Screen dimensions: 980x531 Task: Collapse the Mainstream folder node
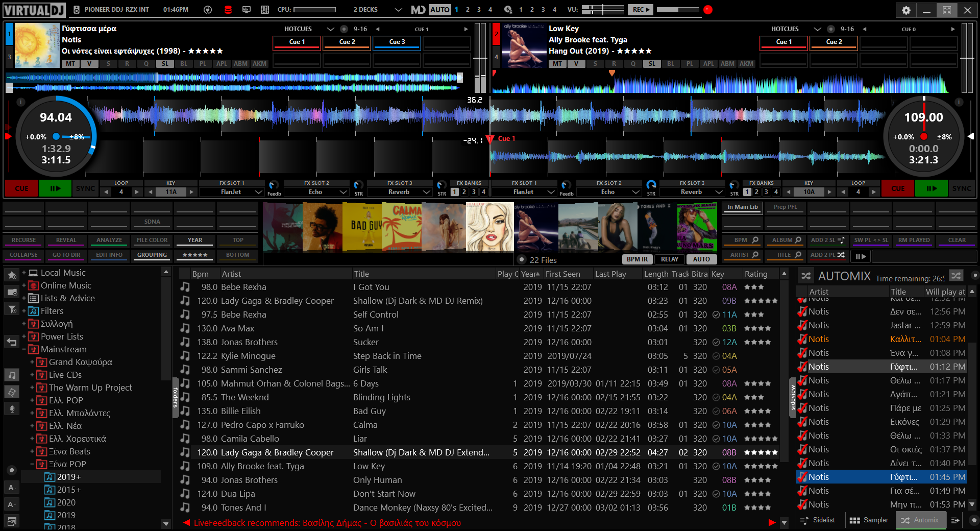pos(23,349)
